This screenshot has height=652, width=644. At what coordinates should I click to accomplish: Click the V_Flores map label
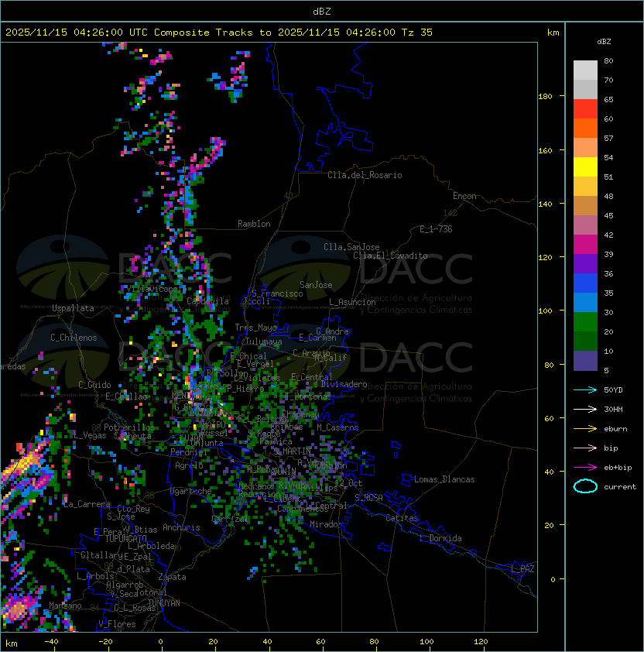(x=117, y=624)
